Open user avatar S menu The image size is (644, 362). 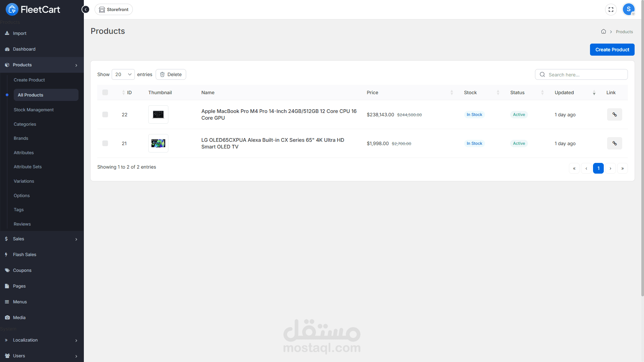pos(629,9)
